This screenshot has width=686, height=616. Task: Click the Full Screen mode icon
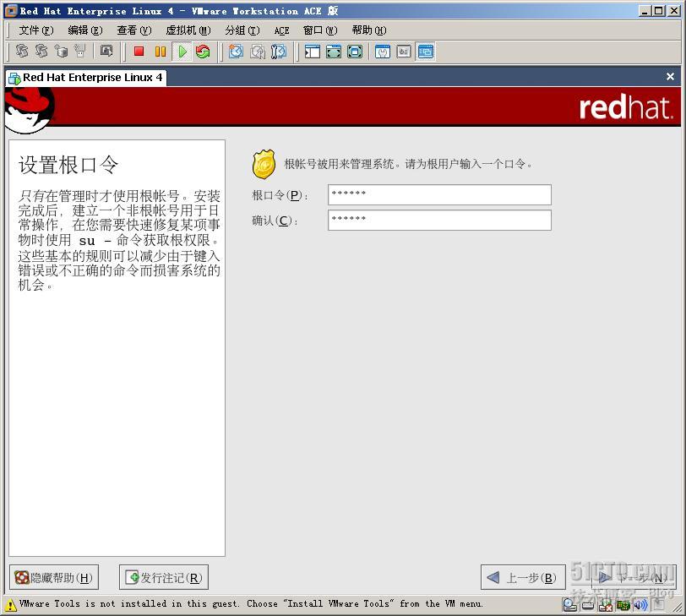[355, 52]
